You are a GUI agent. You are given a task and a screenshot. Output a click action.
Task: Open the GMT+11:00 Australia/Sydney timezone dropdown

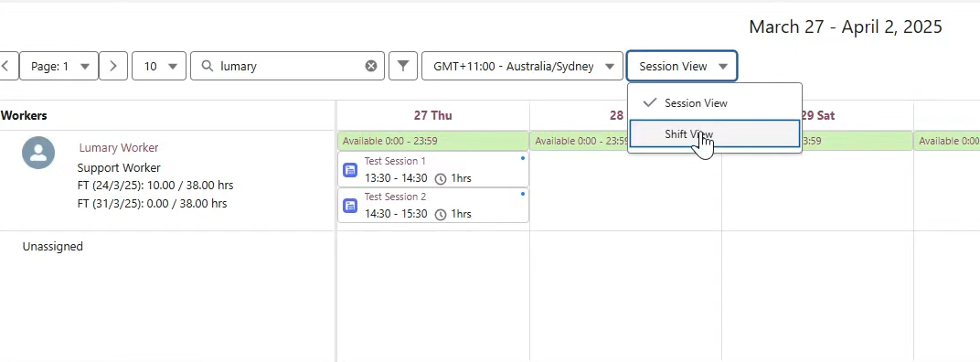pos(523,66)
